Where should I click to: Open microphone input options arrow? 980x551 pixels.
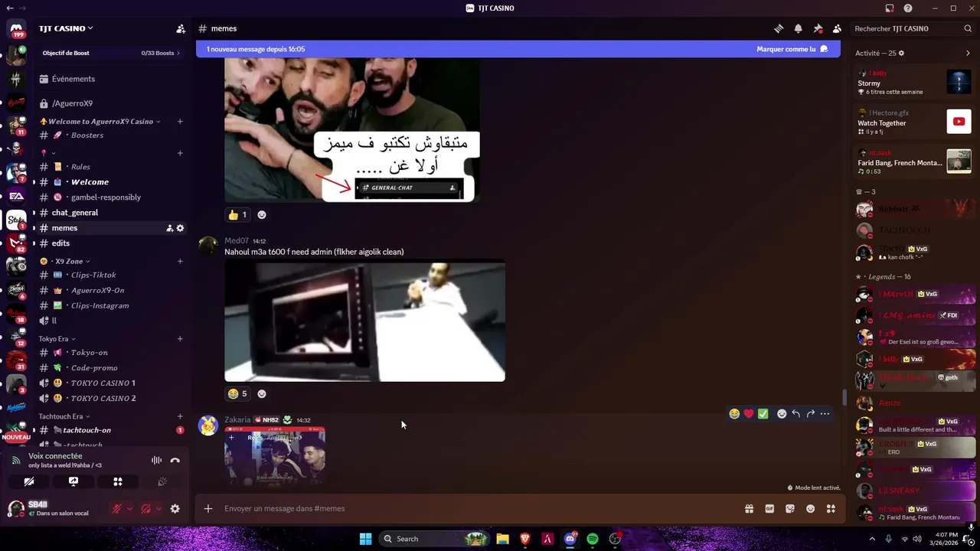[129, 509]
